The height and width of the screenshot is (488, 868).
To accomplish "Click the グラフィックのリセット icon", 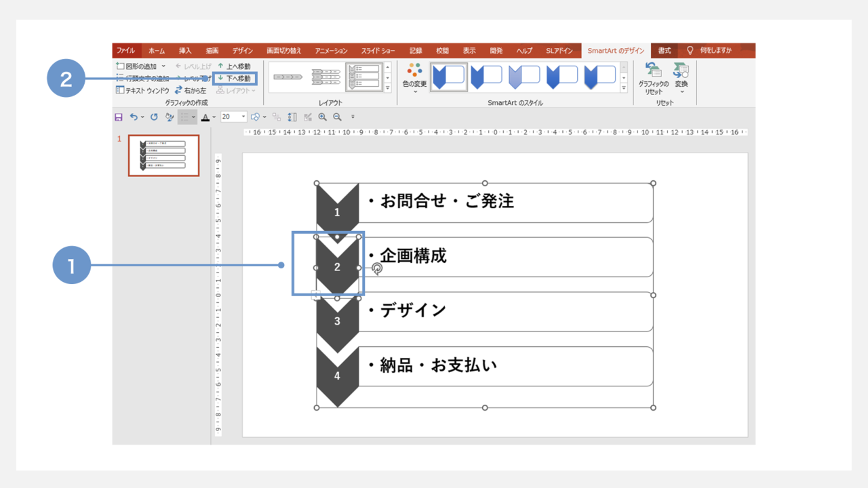I will (x=654, y=70).
